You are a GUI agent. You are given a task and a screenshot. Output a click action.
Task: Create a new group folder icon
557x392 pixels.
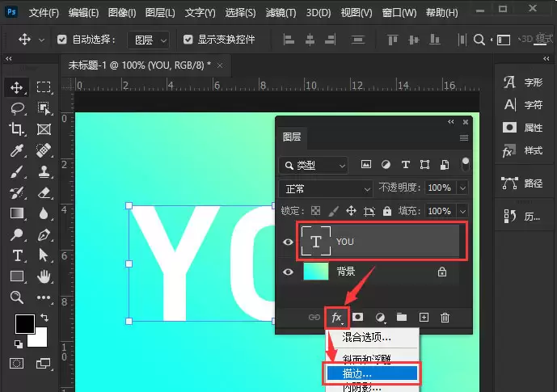(402, 317)
